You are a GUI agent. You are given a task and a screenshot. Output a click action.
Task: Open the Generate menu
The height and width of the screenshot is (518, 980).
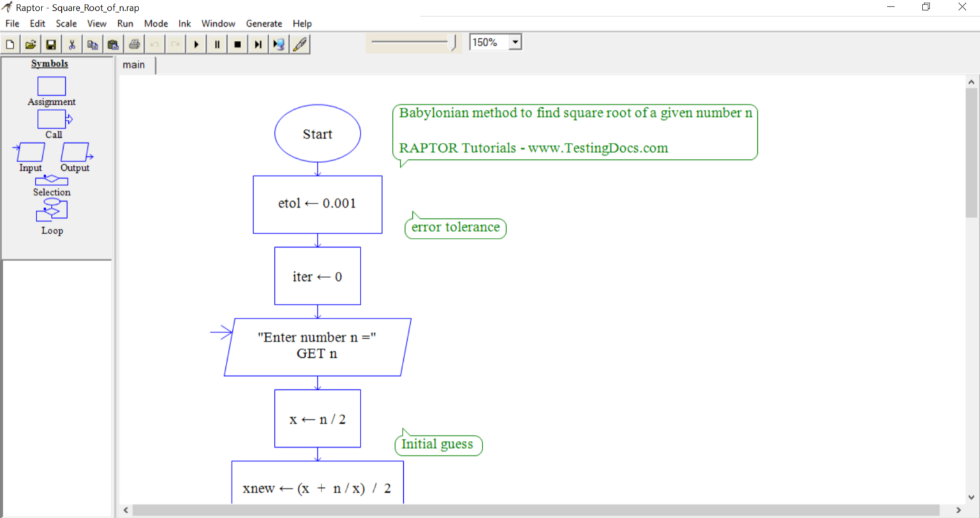(264, 24)
